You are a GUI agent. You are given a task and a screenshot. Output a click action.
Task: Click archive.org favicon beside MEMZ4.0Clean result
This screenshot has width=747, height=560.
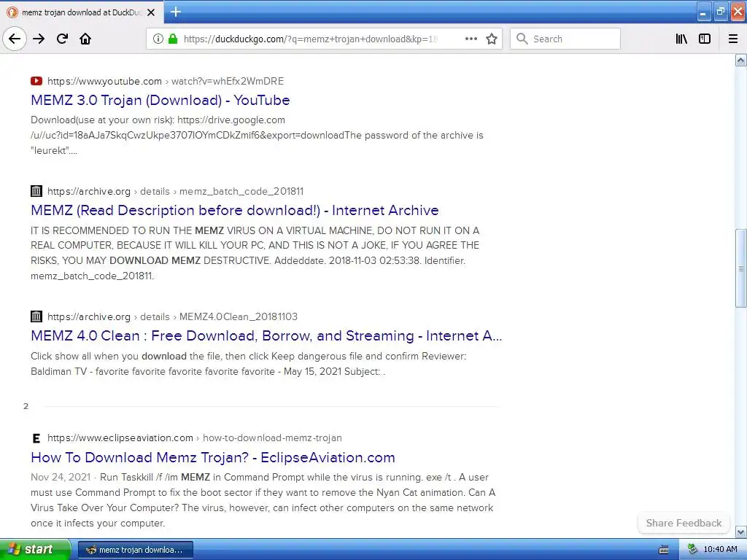(36, 316)
